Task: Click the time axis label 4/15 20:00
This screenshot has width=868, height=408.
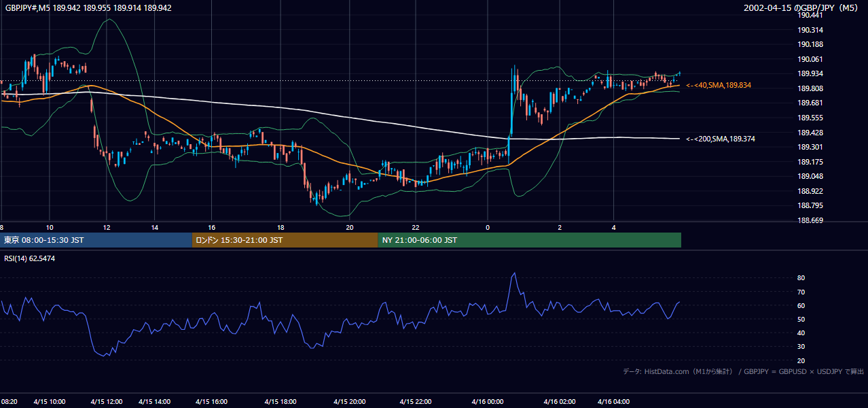Action: [348, 402]
